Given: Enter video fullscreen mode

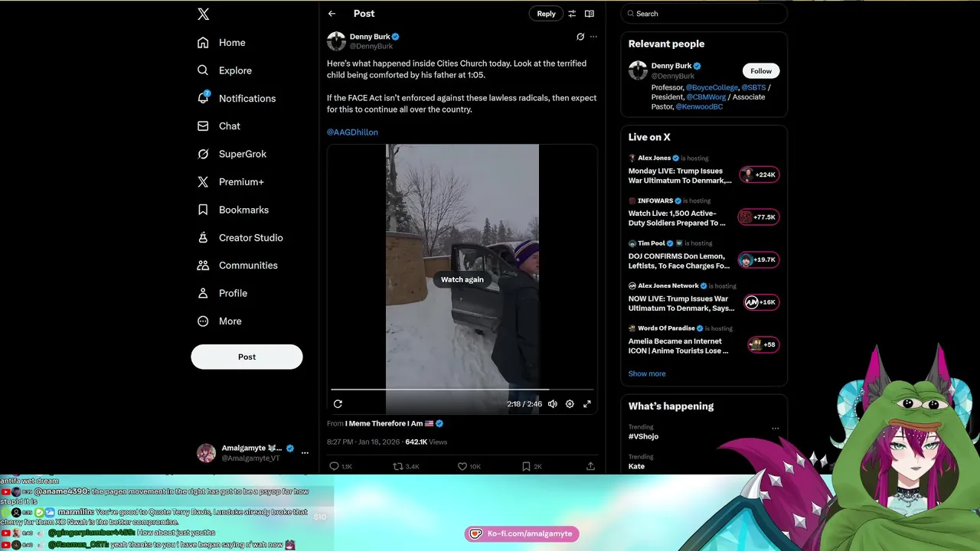Looking at the screenshot, I should pyautogui.click(x=587, y=404).
